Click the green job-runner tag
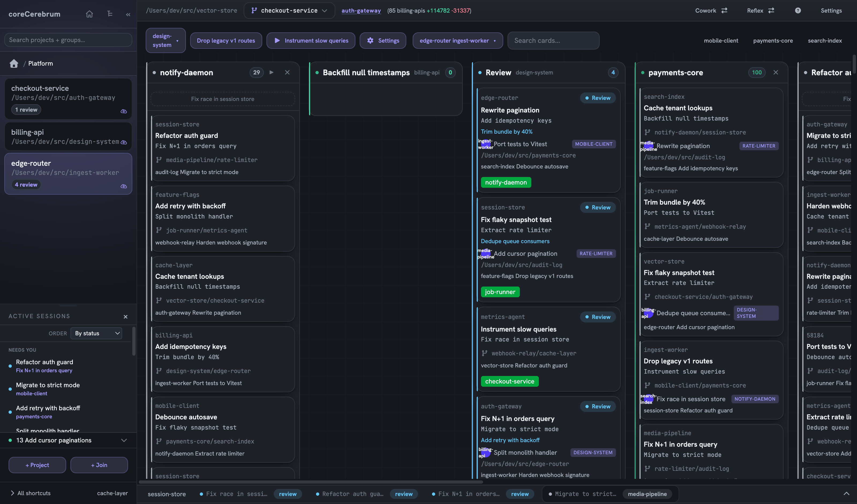This screenshot has width=857, height=504. [x=500, y=292]
